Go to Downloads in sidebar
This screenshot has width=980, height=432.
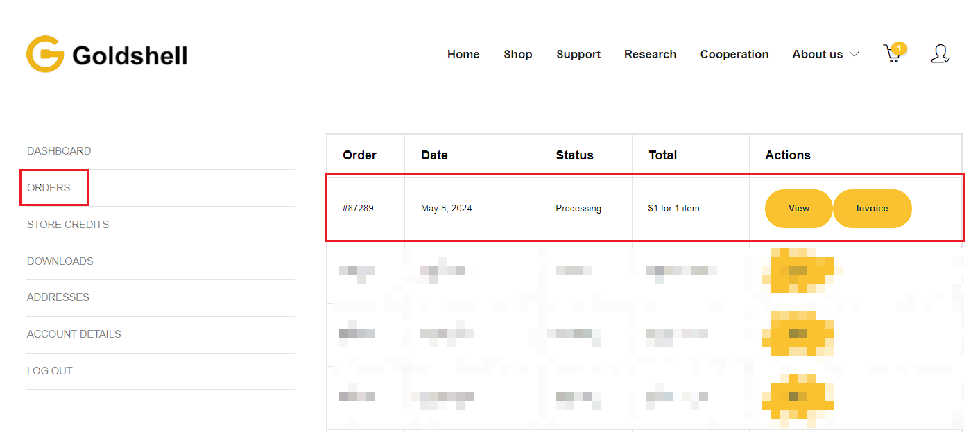tap(60, 261)
